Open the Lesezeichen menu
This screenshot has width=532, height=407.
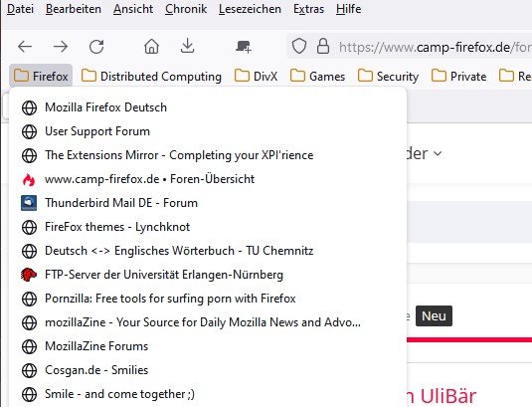(250, 9)
